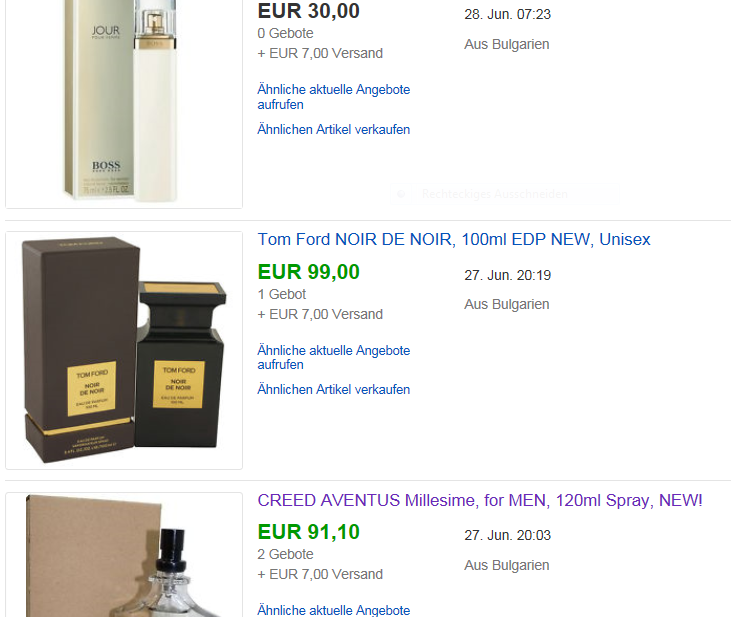View similar current offers for the EUR 30,00 item

[333, 97]
